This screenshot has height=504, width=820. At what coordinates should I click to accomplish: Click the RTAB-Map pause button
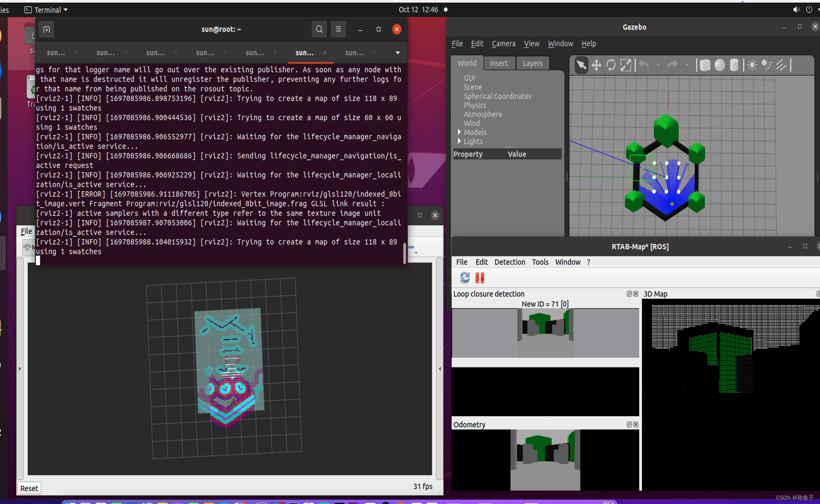tap(480, 278)
